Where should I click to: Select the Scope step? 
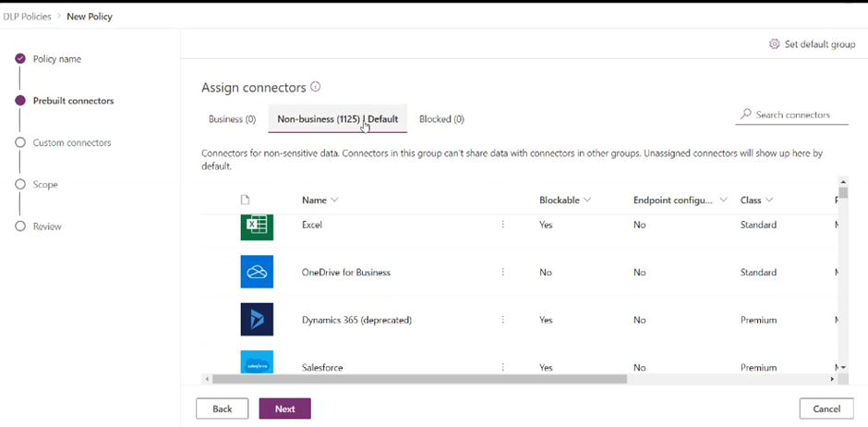[37, 185]
